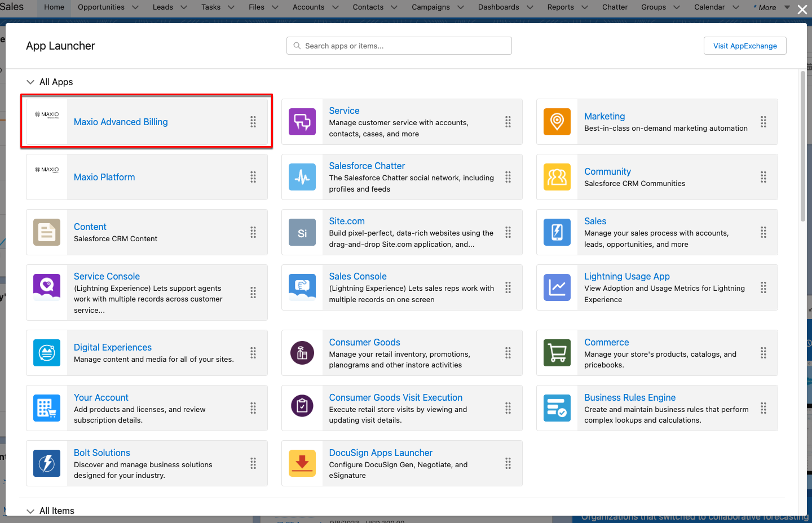This screenshot has height=523, width=812.
Task: Click the purple Service app icon
Action: tap(302, 122)
